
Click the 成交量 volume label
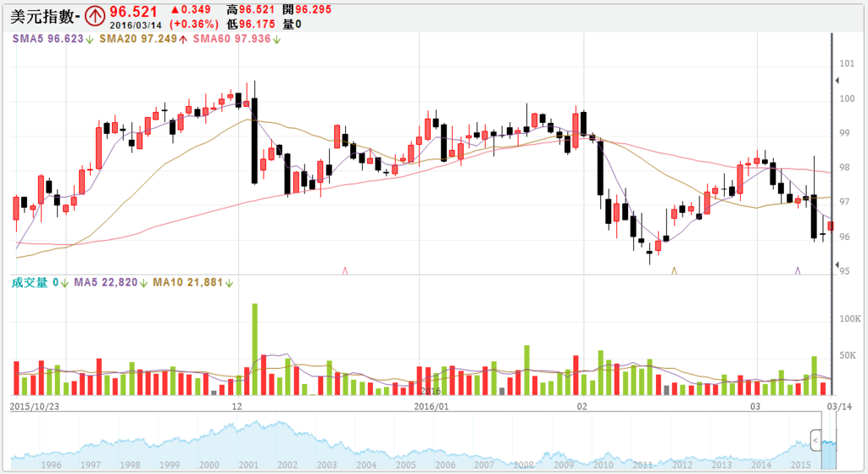[x=30, y=283]
